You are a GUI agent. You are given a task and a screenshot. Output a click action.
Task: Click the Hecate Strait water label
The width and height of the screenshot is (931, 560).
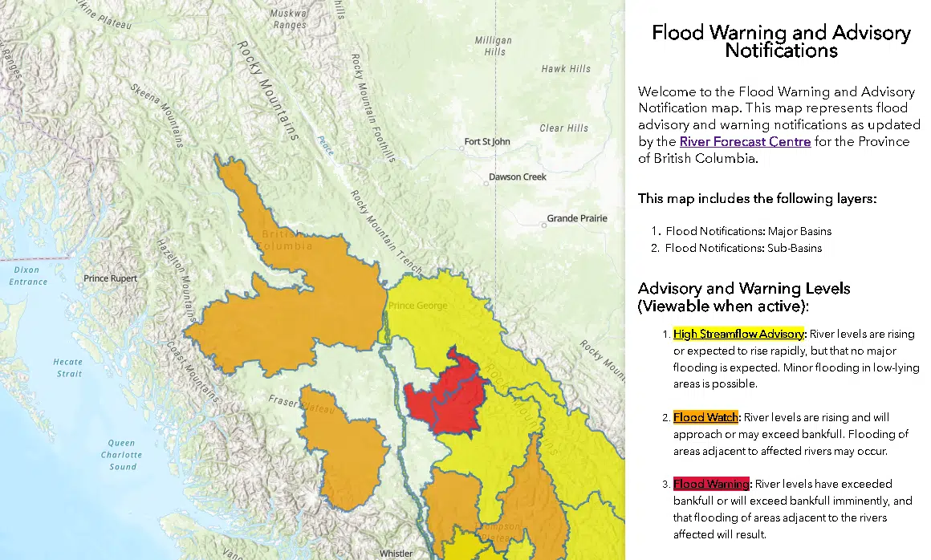[68, 367]
